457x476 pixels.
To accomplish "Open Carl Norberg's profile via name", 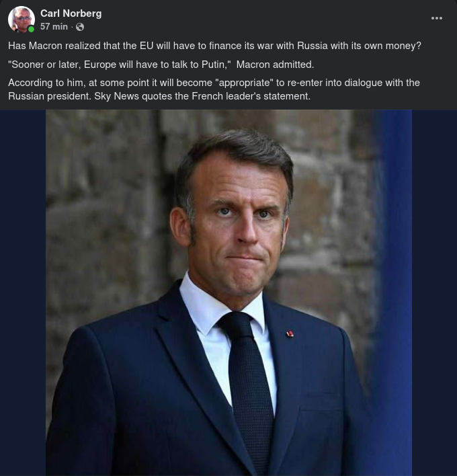I will pyautogui.click(x=71, y=13).
